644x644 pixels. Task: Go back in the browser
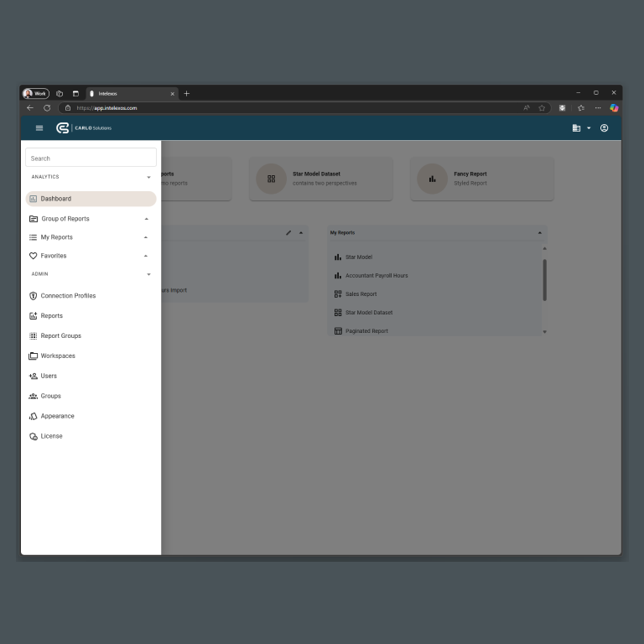pos(30,108)
